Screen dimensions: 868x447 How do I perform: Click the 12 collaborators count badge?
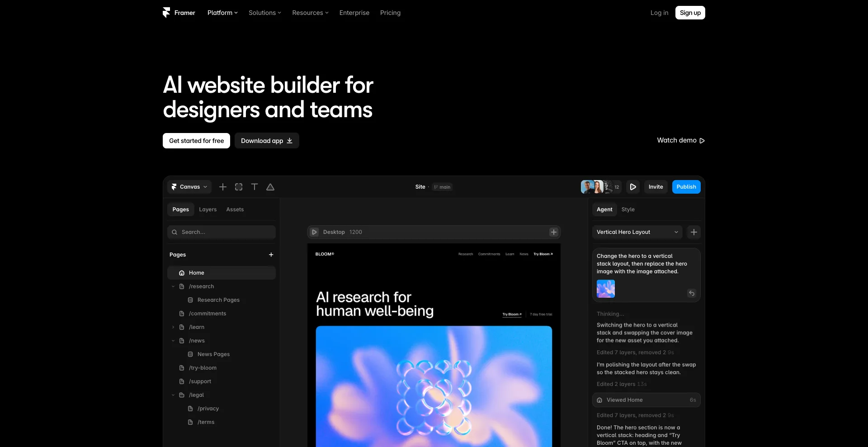[x=617, y=187]
